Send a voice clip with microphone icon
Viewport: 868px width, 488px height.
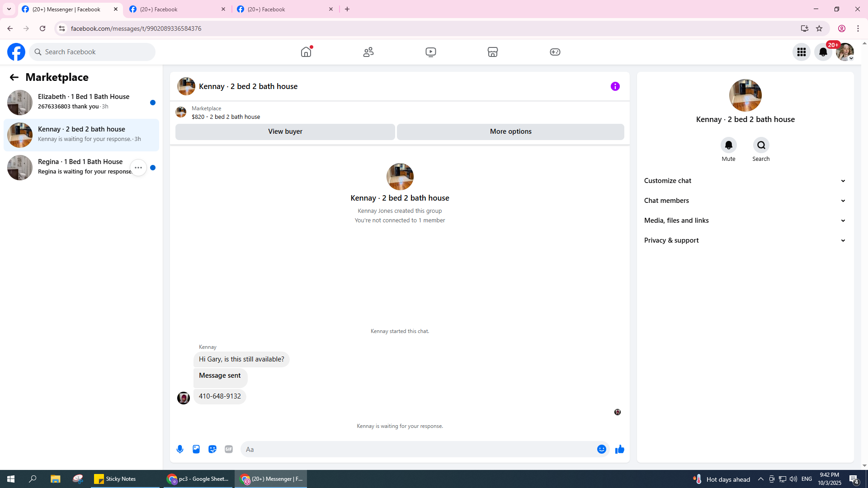coord(180,449)
